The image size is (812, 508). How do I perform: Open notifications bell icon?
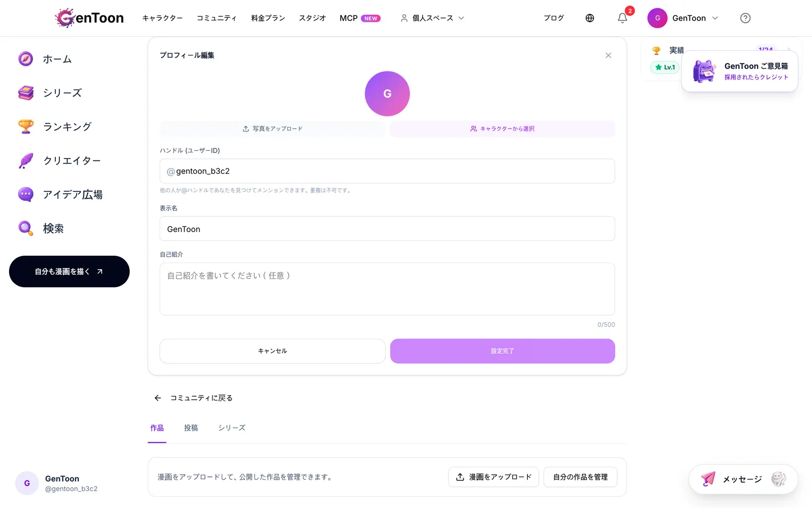623,18
